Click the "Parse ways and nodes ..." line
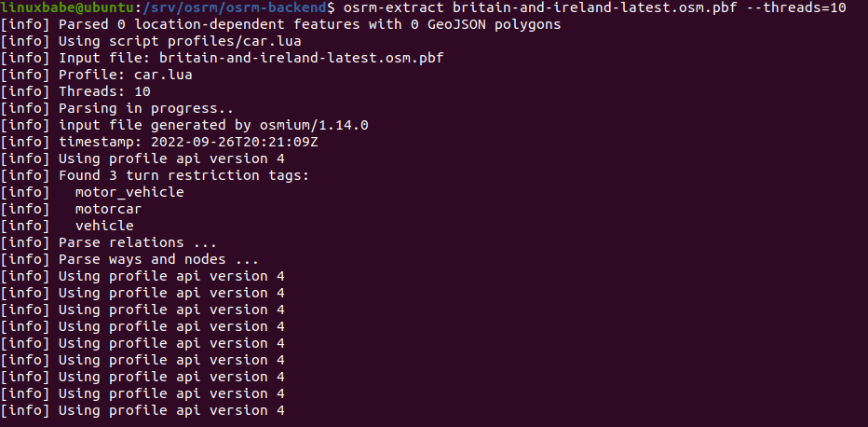The width and height of the screenshot is (868, 427). coord(158,259)
